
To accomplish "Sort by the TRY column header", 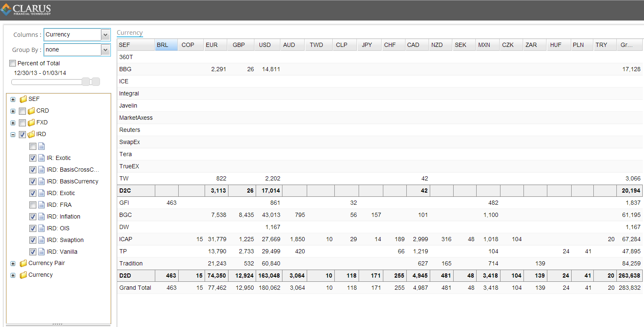I will (605, 45).
